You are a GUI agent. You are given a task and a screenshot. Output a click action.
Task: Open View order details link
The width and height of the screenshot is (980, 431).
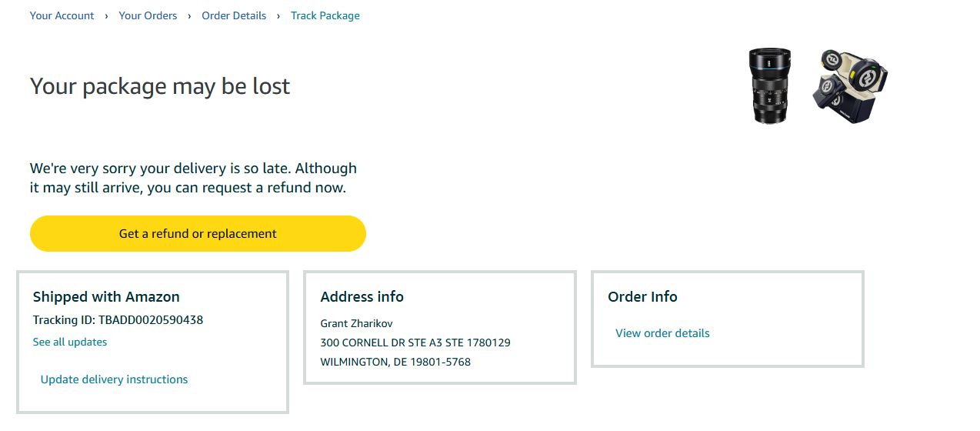tap(662, 333)
